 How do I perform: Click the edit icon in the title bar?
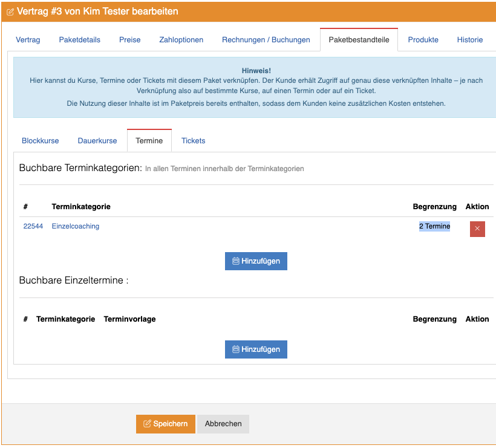(x=10, y=12)
